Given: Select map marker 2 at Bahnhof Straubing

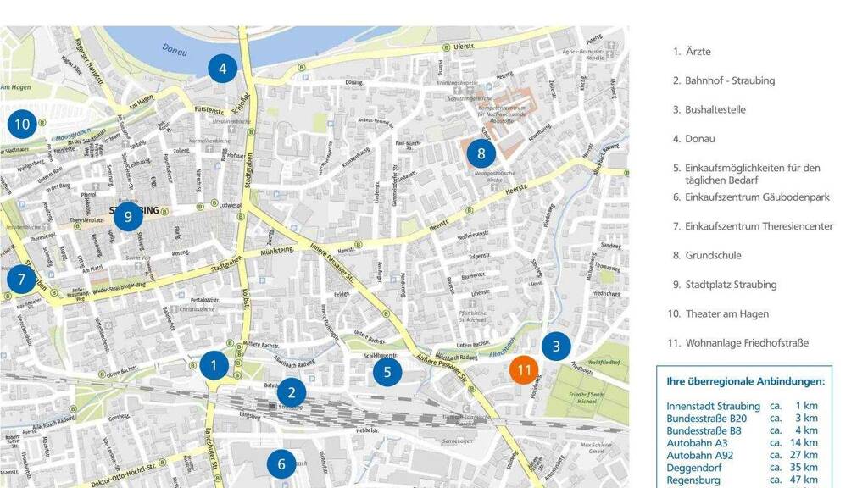Looking at the screenshot, I should [x=292, y=391].
